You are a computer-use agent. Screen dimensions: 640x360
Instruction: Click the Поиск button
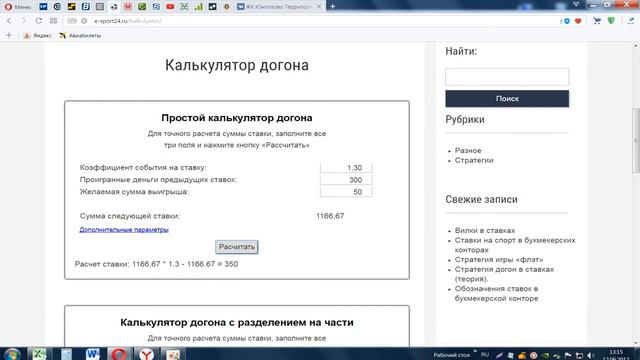click(507, 99)
